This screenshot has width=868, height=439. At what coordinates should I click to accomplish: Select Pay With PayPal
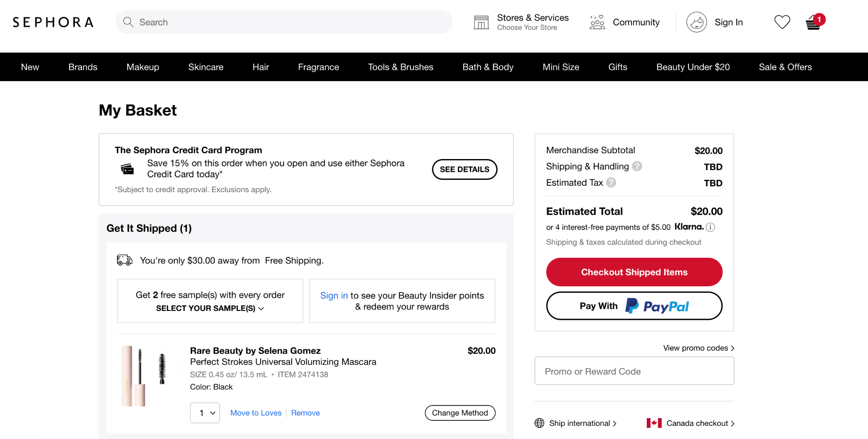[634, 305]
